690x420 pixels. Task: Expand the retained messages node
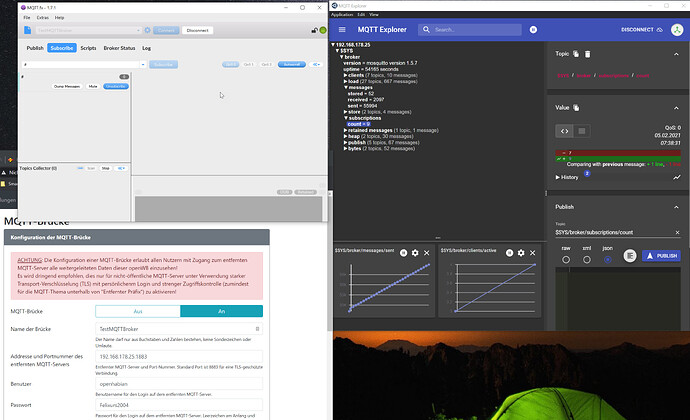(345, 130)
